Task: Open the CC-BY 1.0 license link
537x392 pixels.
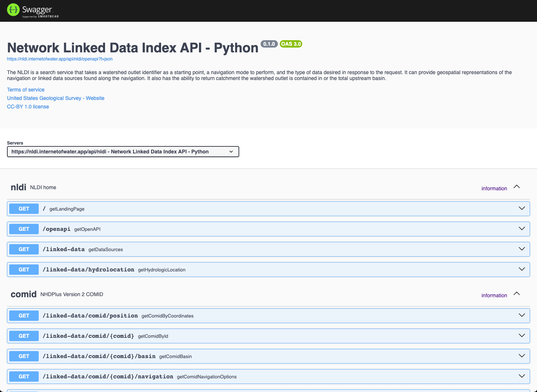Action: (28, 107)
